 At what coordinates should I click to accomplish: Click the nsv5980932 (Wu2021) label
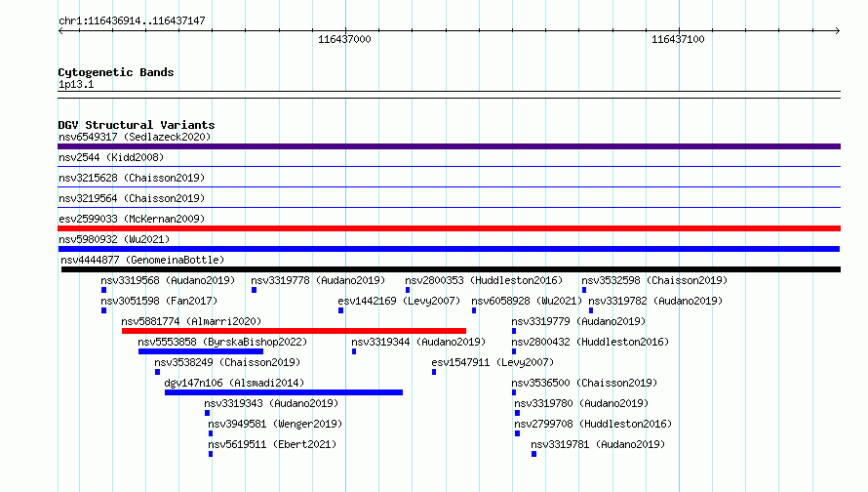click(114, 239)
